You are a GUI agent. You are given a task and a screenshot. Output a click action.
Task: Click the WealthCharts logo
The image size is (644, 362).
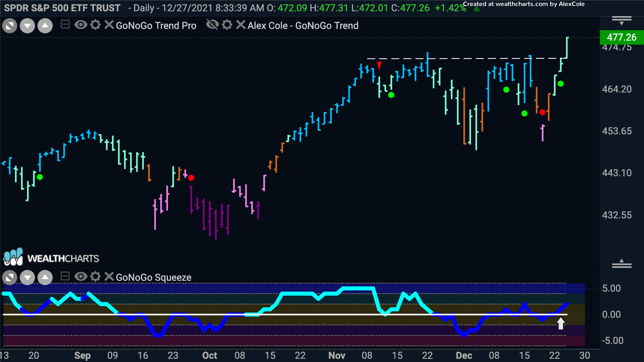pyautogui.click(x=51, y=257)
